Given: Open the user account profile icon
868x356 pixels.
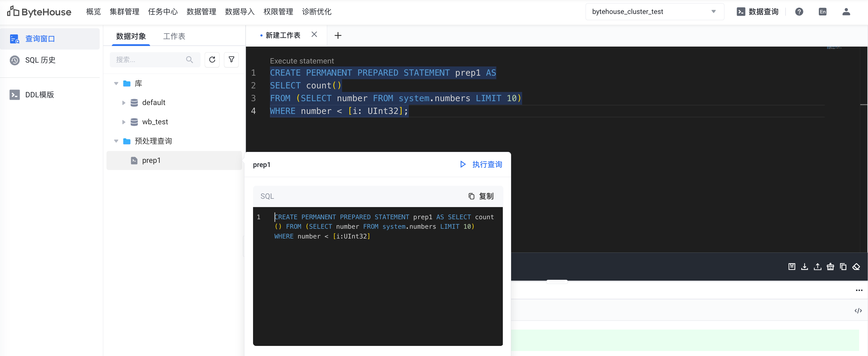Looking at the screenshot, I should click(846, 12).
